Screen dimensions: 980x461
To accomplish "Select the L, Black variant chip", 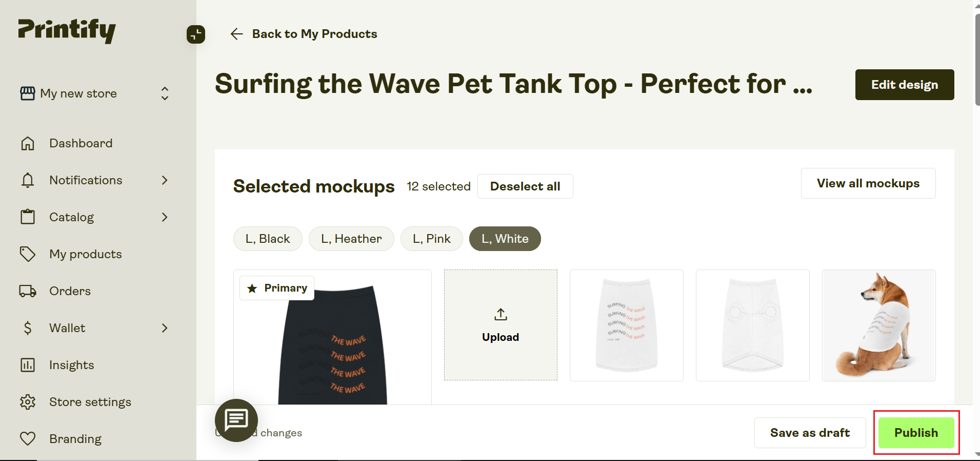I will coord(268,239).
